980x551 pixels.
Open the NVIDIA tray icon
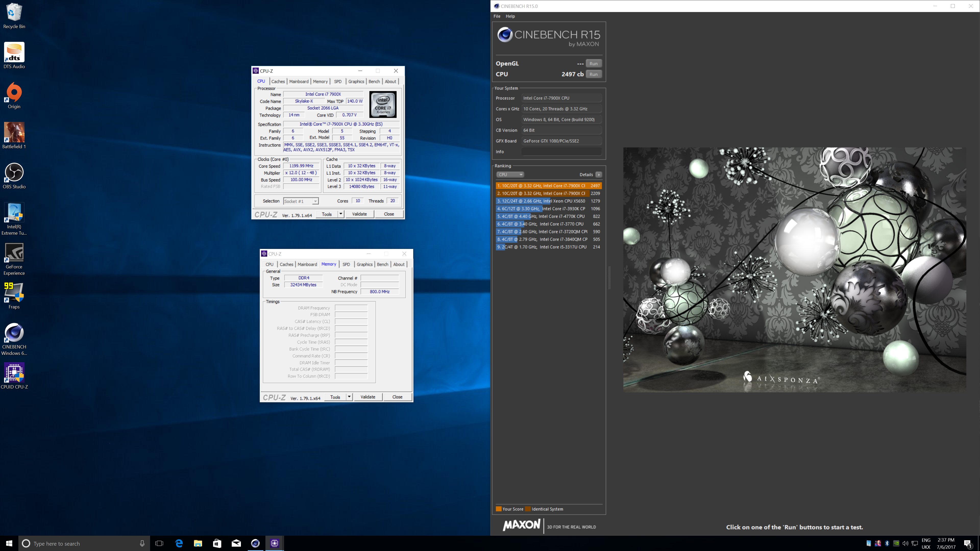pos(896,543)
